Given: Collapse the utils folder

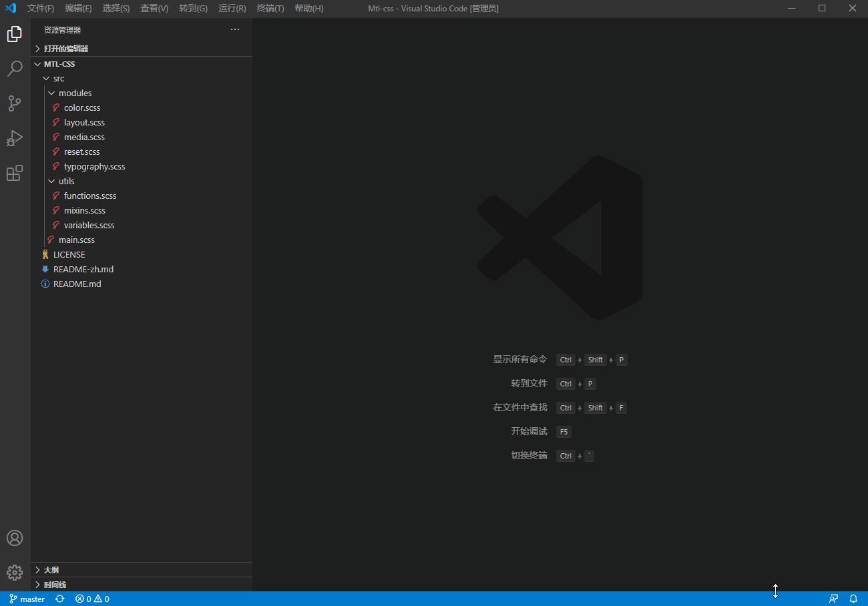Looking at the screenshot, I should point(142,181).
